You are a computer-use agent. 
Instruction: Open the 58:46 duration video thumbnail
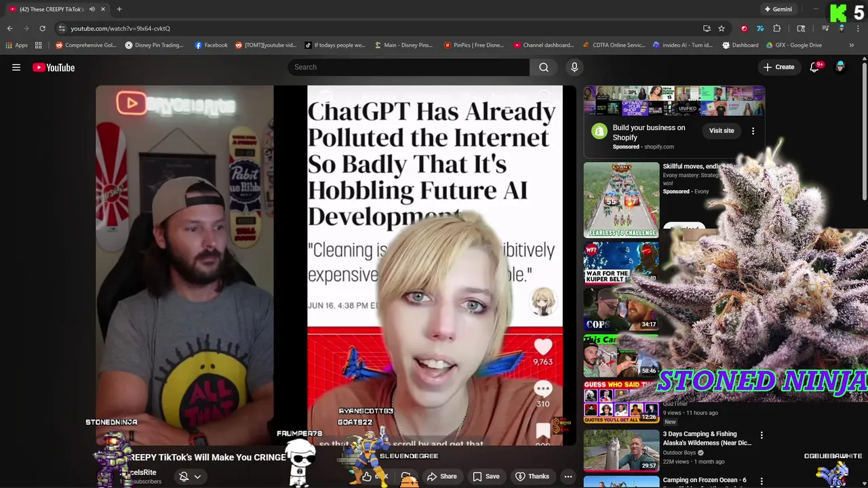(621, 355)
